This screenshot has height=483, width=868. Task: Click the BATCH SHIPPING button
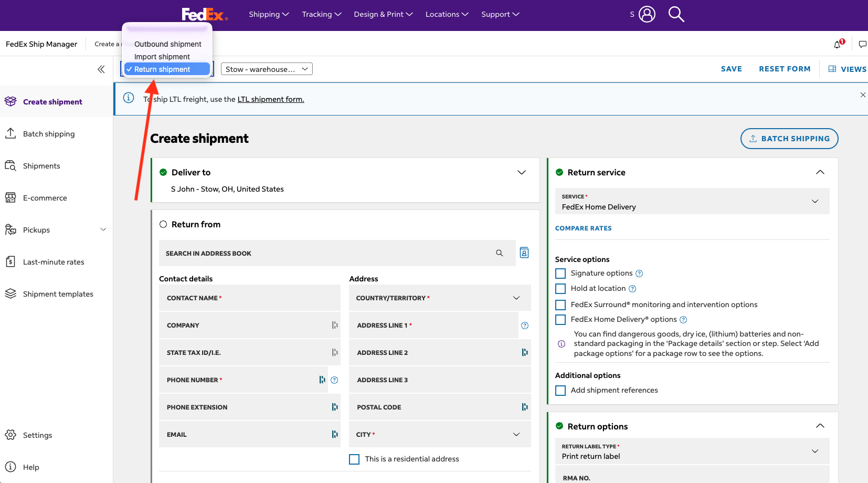coord(789,139)
